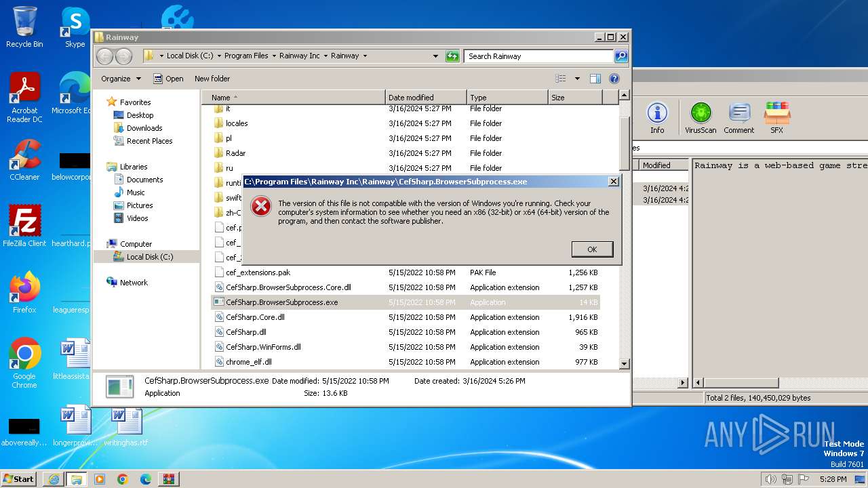Select Computer in the navigation pane
The width and height of the screenshot is (868, 488).
click(136, 244)
